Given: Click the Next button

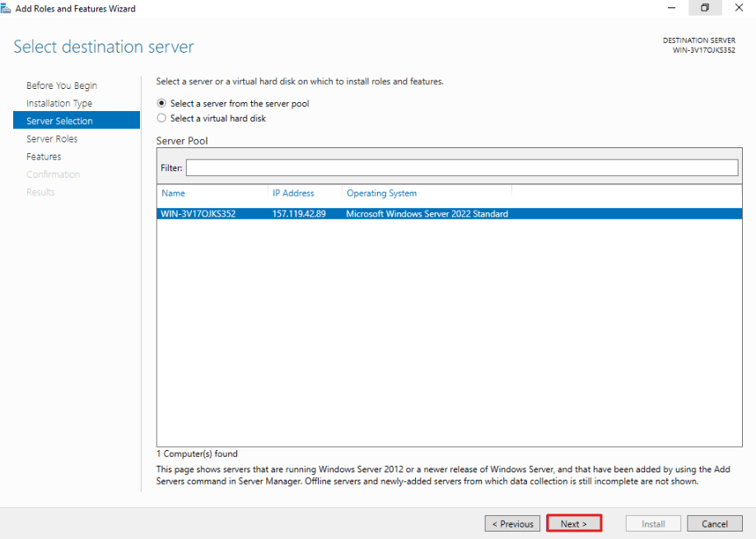Looking at the screenshot, I should (x=574, y=523).
